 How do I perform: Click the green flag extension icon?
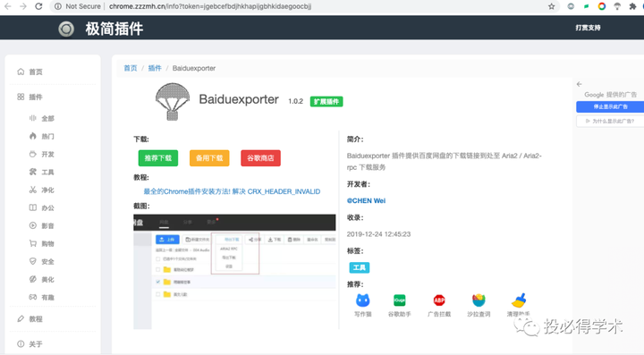point(586,6)
